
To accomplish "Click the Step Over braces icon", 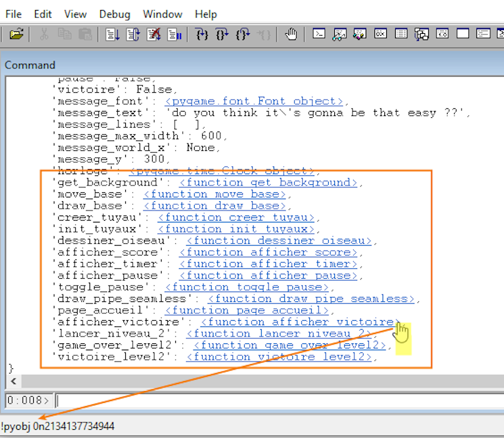I will point(222,34).
